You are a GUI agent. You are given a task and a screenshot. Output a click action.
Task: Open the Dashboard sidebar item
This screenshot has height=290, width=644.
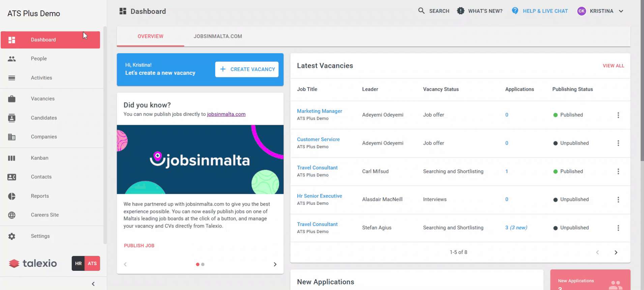coord(50,40)
